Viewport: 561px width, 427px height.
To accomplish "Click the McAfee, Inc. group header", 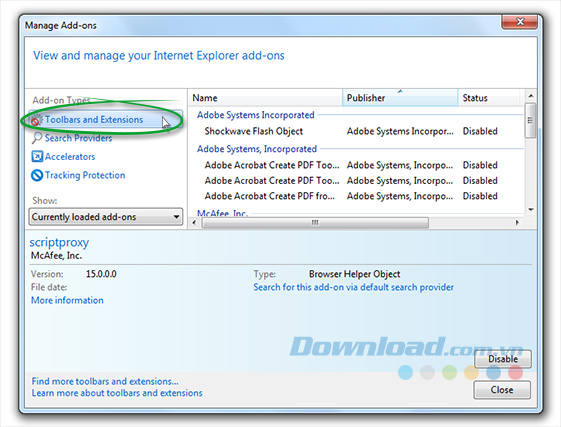I will [x=222, y=213].
